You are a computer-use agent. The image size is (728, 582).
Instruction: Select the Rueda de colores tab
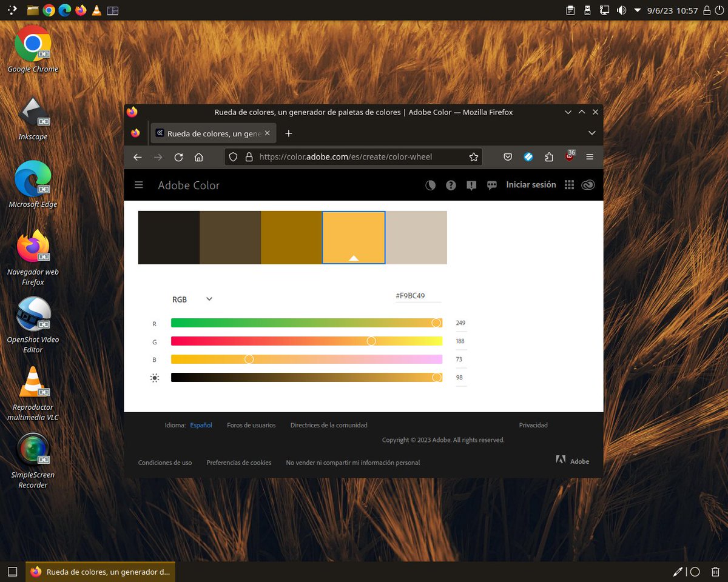213,133
